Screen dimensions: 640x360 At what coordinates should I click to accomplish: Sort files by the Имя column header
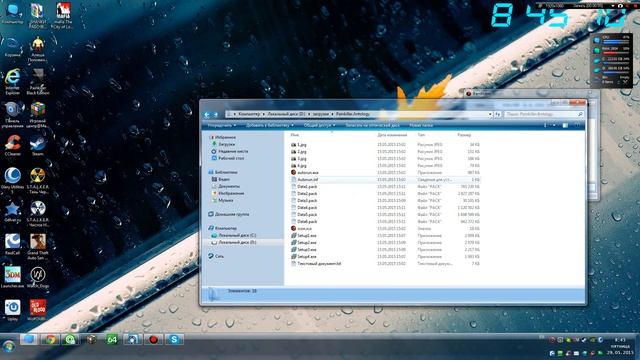click(295, 135)
